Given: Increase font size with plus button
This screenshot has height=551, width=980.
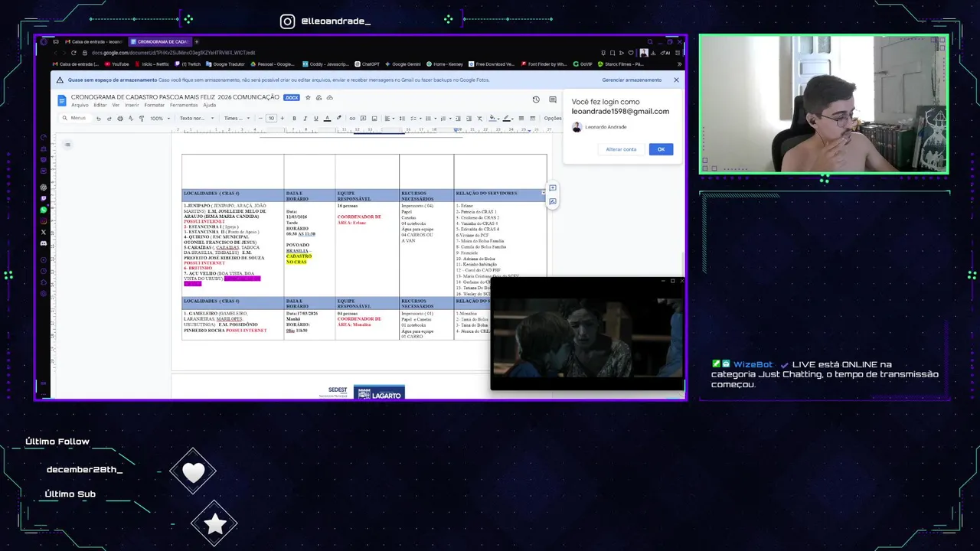Looking at the screenshot, I should click(x=283, y=118).
